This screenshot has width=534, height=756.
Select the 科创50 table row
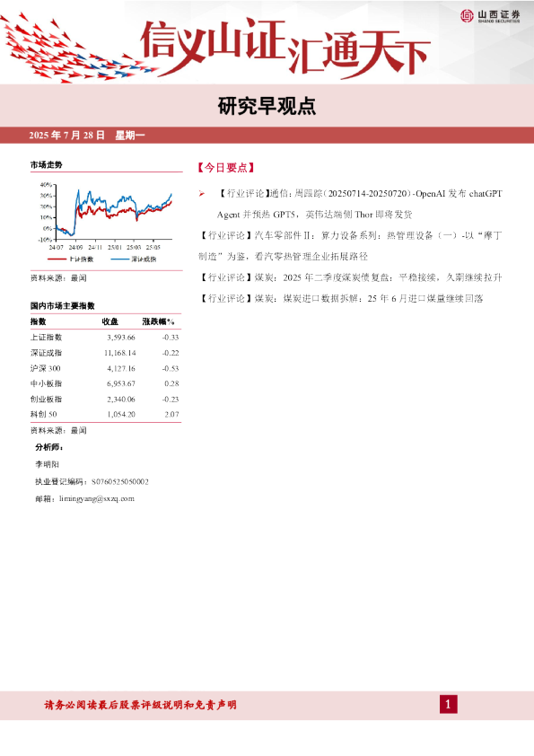tap(106, 414)
